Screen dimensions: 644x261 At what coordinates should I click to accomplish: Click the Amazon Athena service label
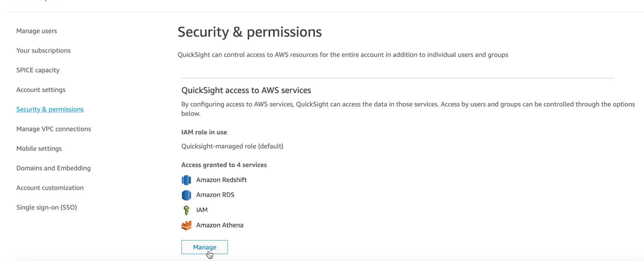tap(220, 225)
